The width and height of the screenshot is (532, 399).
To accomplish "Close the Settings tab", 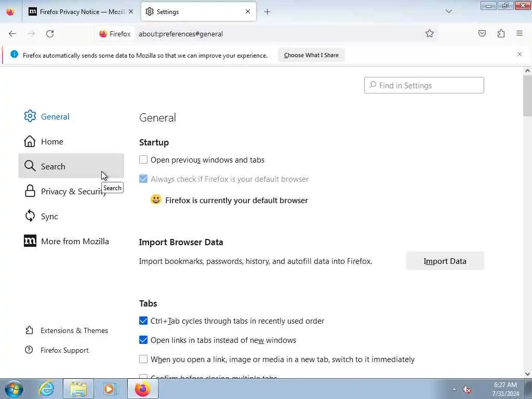I will (248, 11).
